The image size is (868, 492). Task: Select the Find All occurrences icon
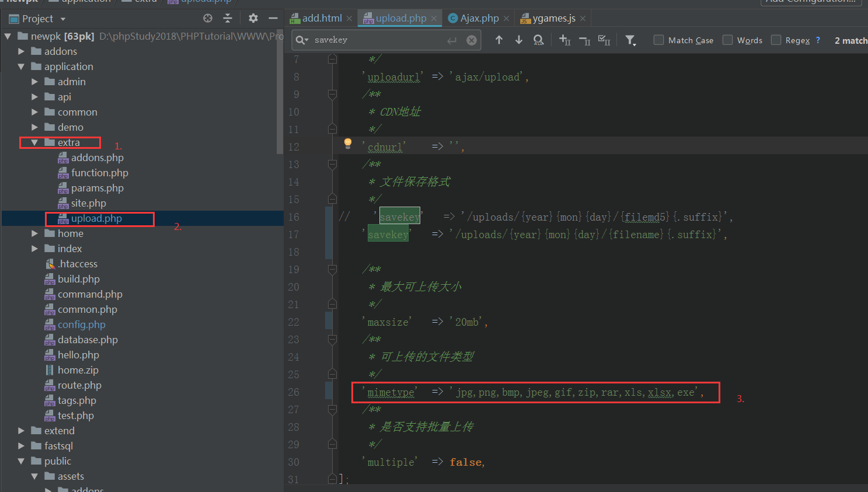point(538,40)
